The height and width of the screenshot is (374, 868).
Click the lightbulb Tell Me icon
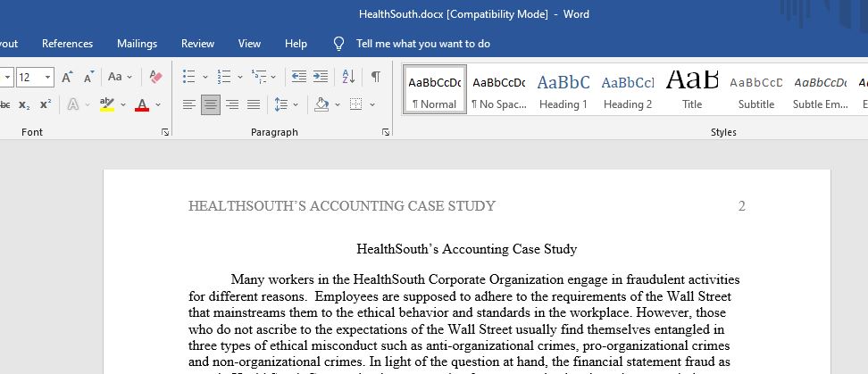[338, 44]
